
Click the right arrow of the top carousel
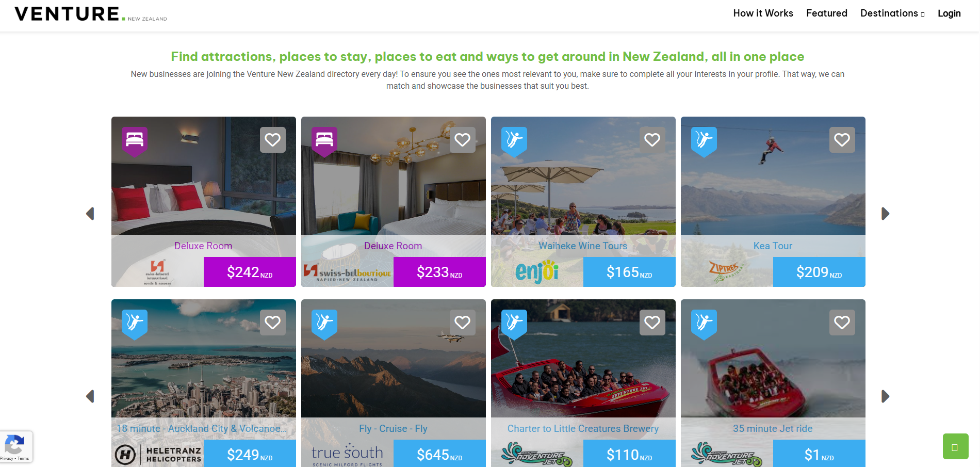(886, 213)
